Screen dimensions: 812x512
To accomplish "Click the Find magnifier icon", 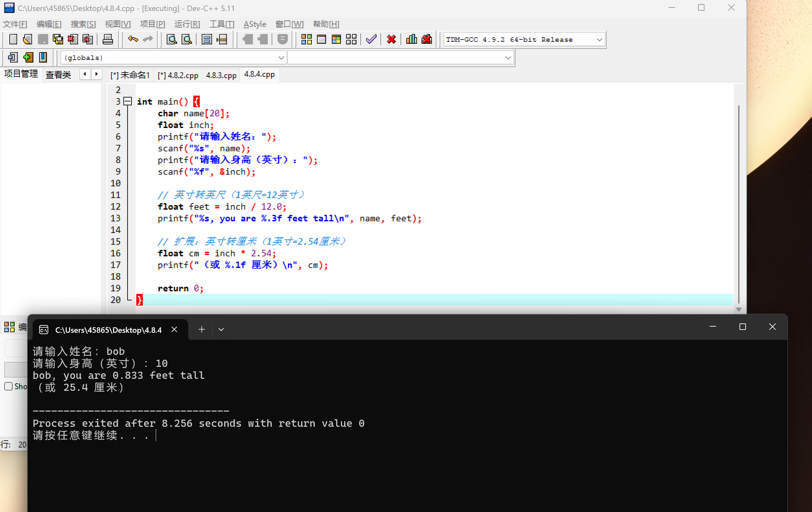I will [172, 40].
